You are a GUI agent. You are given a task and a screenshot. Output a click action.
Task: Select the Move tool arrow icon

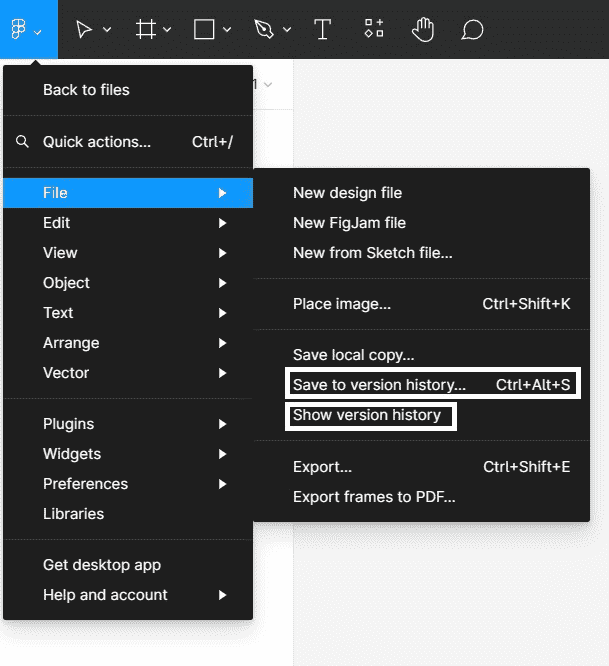(x=84, y=30)
